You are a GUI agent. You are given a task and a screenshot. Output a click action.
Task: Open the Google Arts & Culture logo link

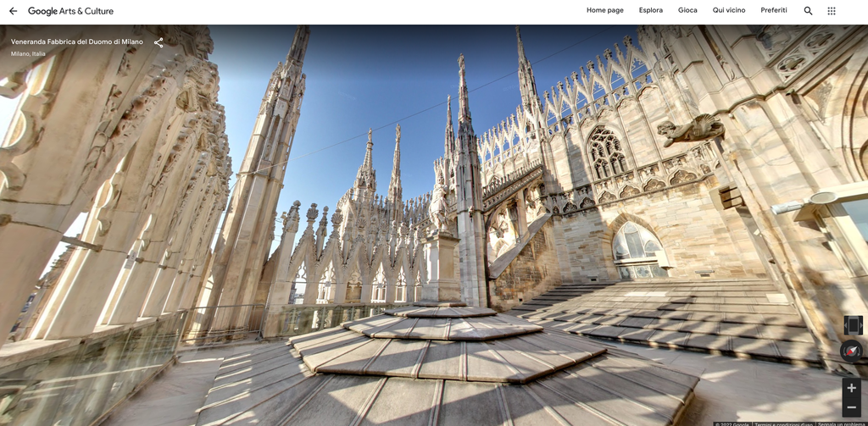[71, 11]
